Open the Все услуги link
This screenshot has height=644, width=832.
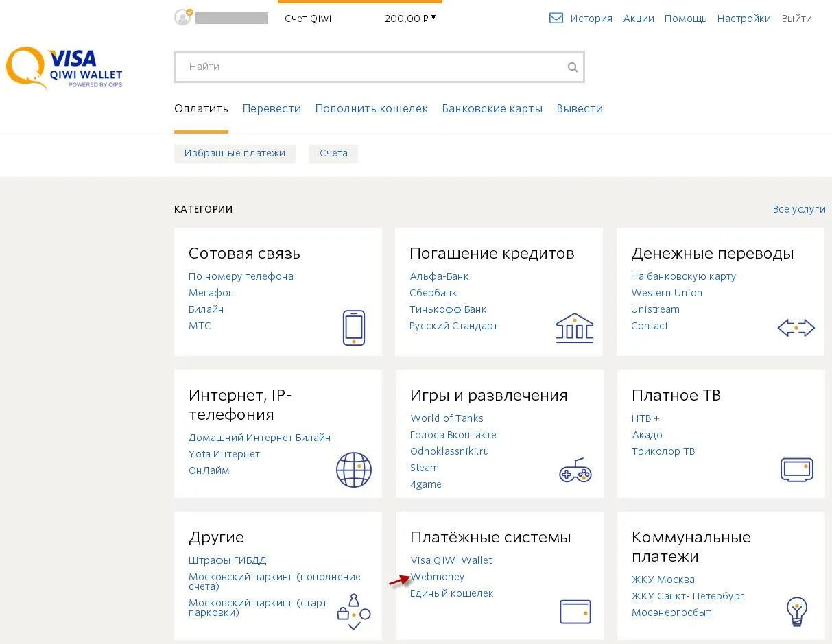(x=799, y=209)
